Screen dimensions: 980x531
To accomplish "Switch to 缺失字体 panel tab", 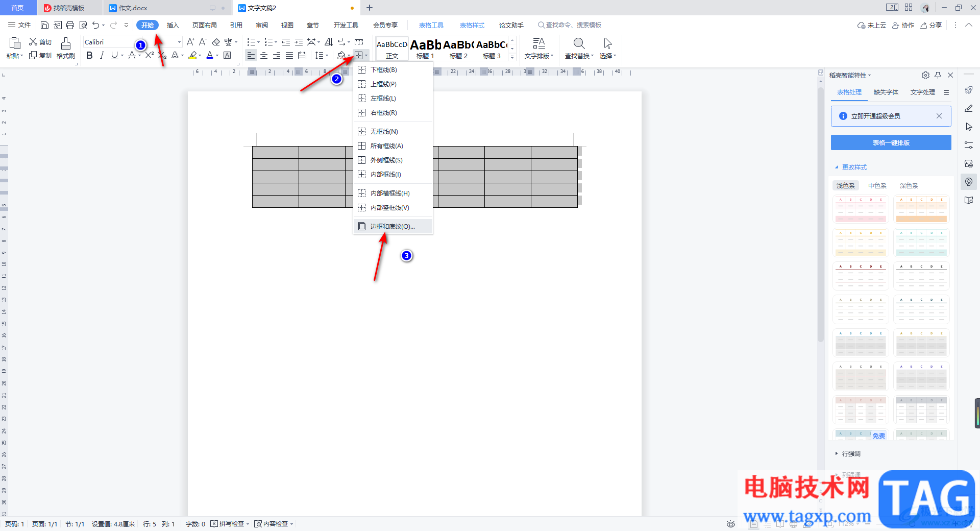I will pos(886,92).
